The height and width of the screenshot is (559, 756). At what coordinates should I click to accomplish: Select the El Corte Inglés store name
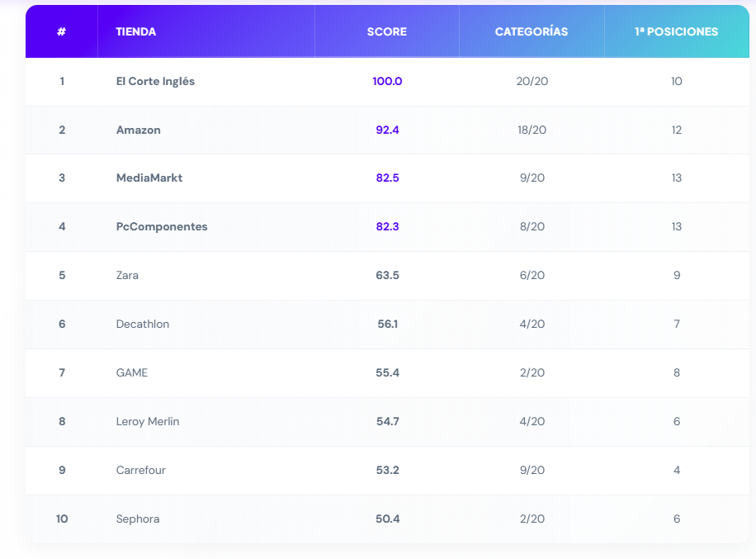pos(155,82)
